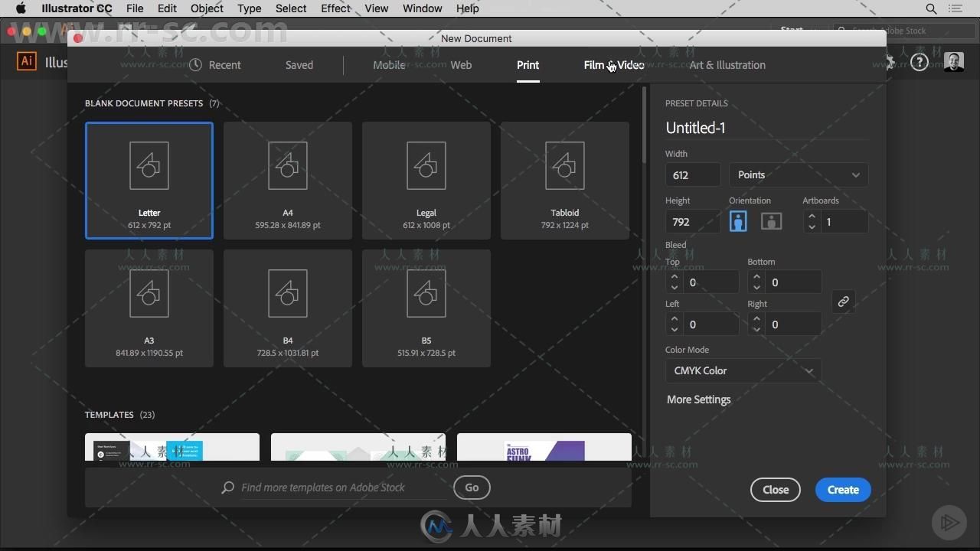Click the Artboards number field
This screenshot has width=980, height=551.
(x=844, y=222)
